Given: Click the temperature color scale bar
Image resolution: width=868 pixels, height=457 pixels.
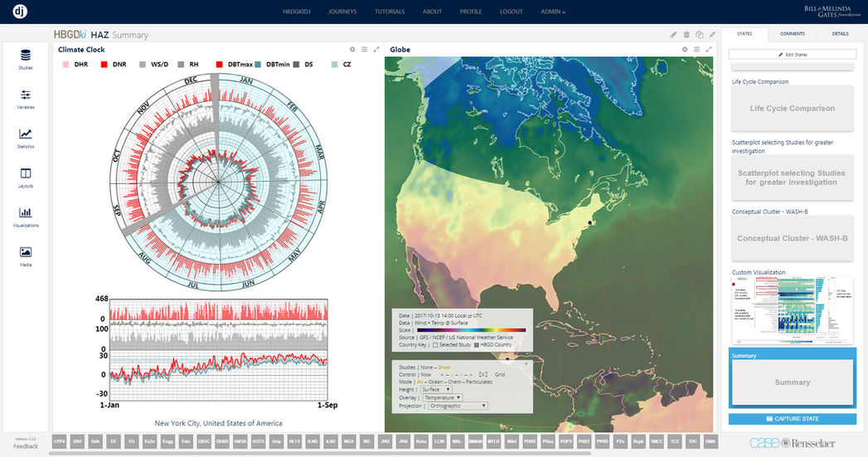Looking at the screenshot, I should coord(471,330).
